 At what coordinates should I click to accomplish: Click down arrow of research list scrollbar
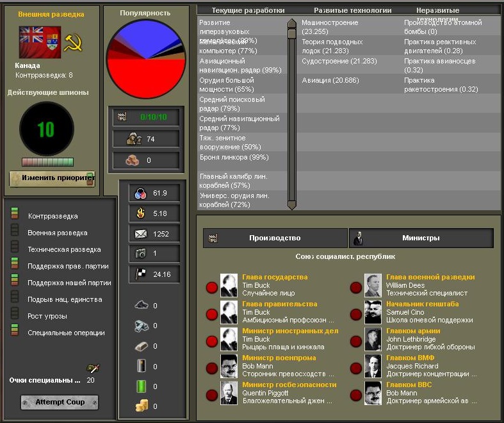(x=292, y=205)
